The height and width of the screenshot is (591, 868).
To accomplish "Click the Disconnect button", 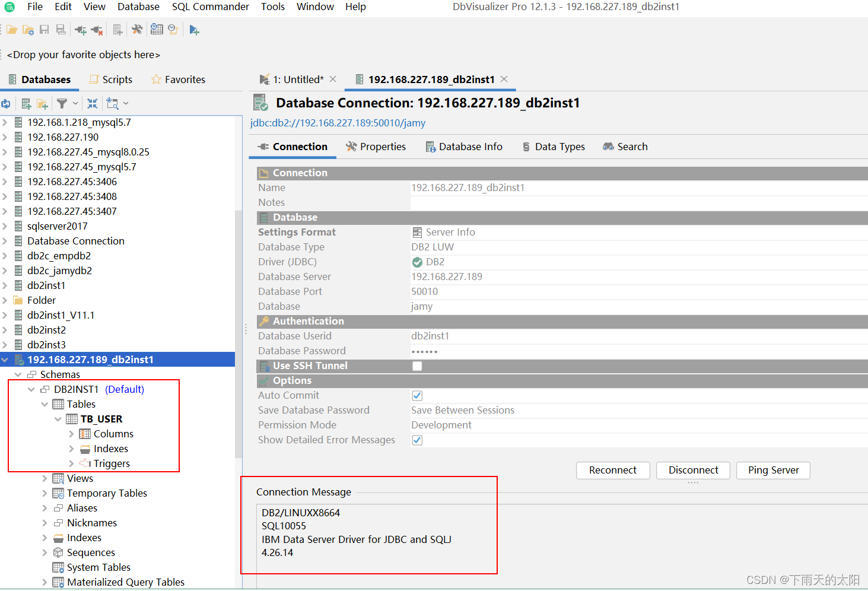I will pos(693,470).
